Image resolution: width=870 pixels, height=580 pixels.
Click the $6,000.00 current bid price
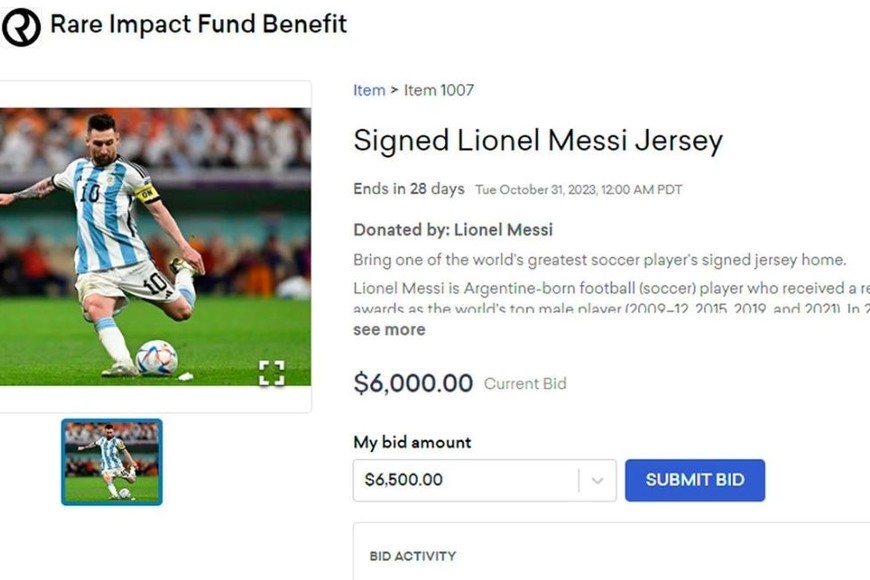[413, 383]
